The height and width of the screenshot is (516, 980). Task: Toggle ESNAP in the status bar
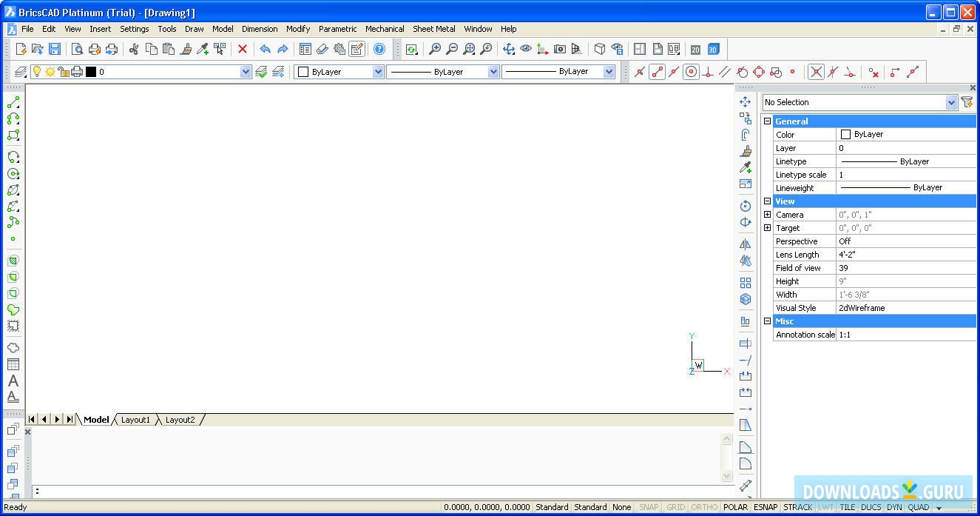click(766, 507)
